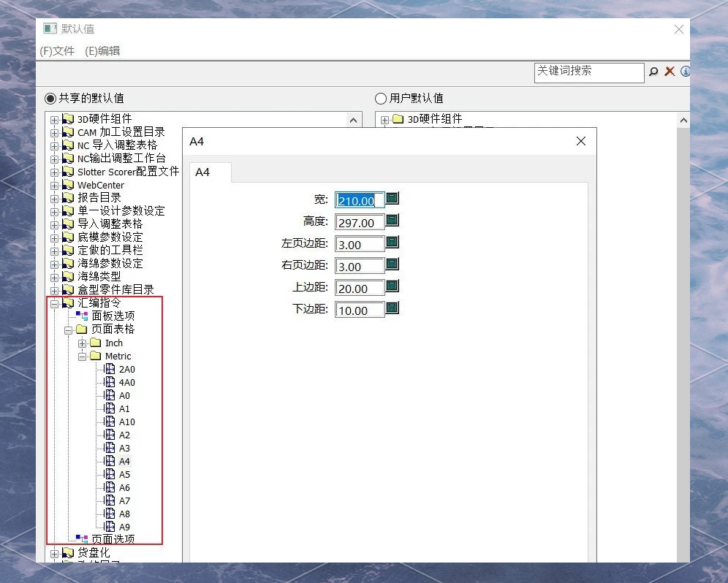Expand the 3D硬件组件 tree node

pyautogui.click(x=54, y=118)
